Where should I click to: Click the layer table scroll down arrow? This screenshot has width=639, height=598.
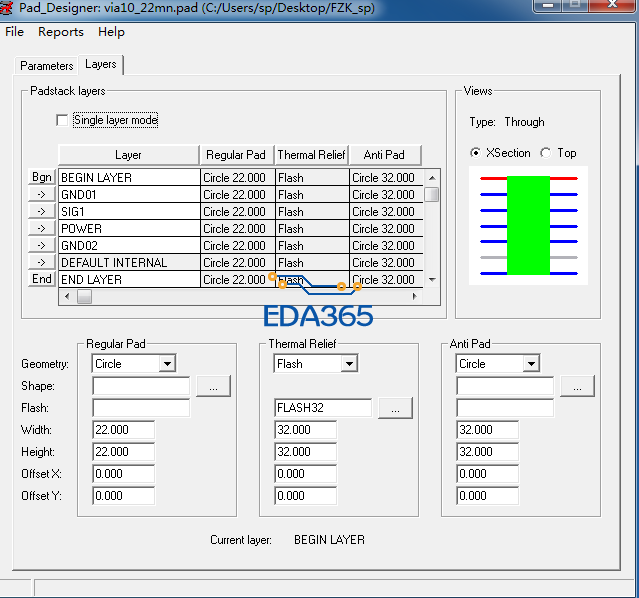(432, 280)
